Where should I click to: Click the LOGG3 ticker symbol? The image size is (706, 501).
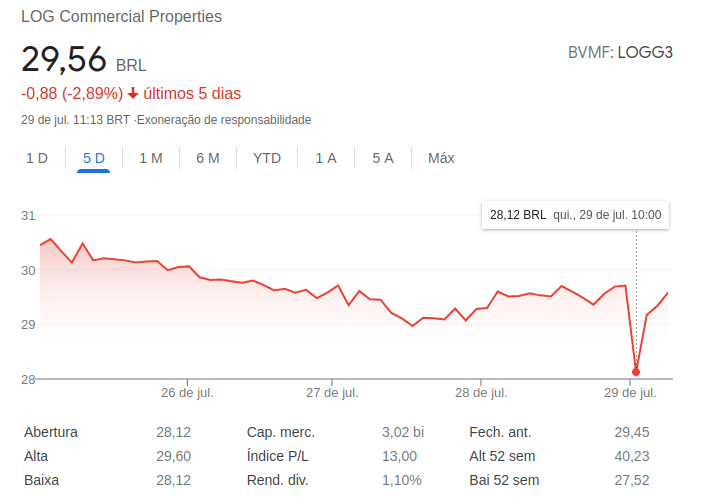tap(645, 52)
